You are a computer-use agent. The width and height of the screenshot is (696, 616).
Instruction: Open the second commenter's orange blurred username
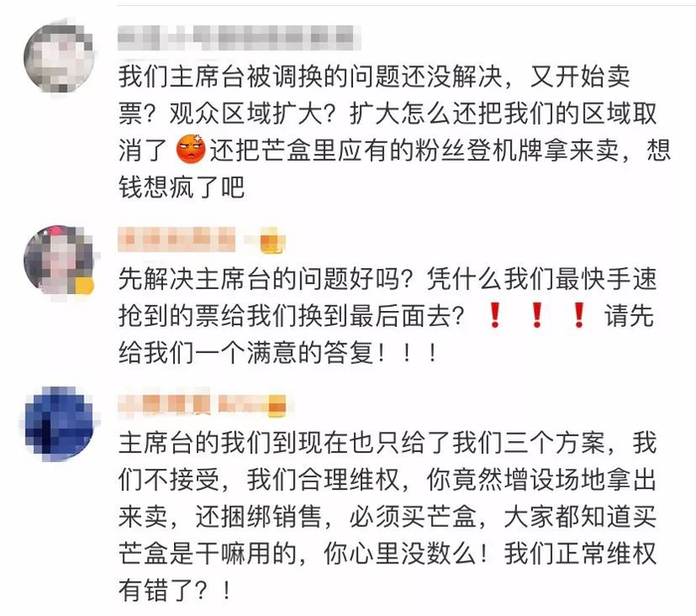pos(177,239)
